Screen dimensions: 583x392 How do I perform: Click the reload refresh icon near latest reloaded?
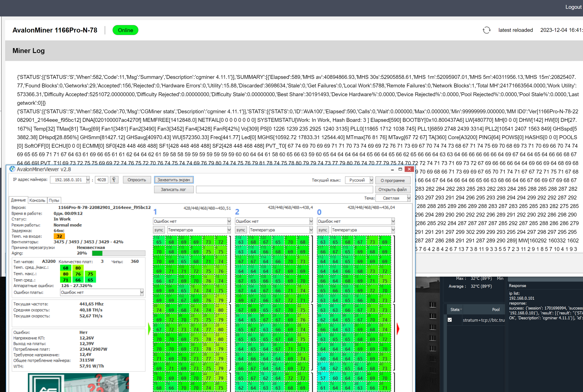487,30
